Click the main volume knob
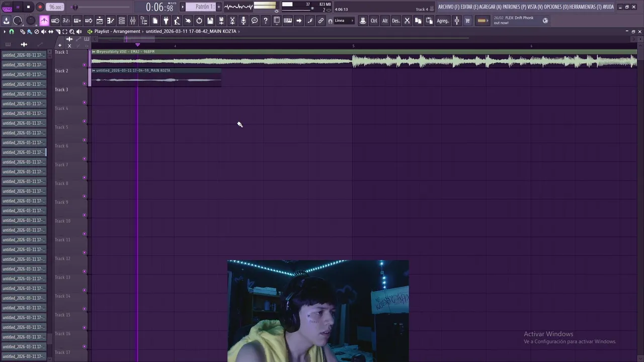Screen dimensions: 644x362 click(x=18, y=21)
